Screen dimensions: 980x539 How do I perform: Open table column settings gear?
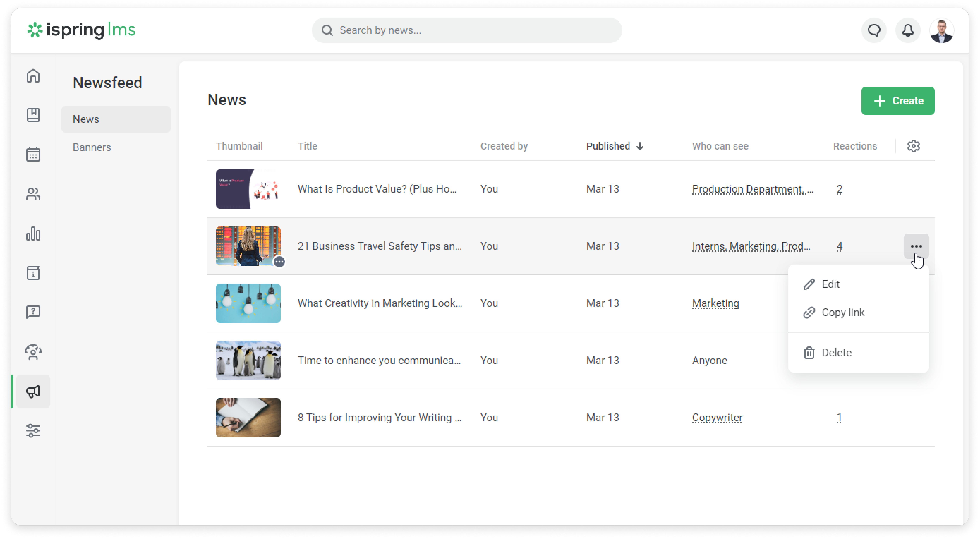(x=914, y=146)
